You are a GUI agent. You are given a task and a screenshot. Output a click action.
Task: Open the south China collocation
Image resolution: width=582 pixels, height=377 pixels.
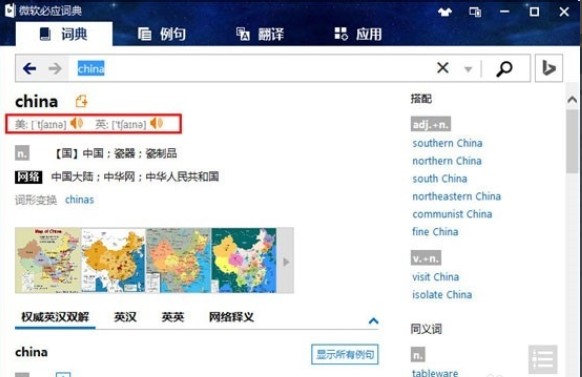439,179
